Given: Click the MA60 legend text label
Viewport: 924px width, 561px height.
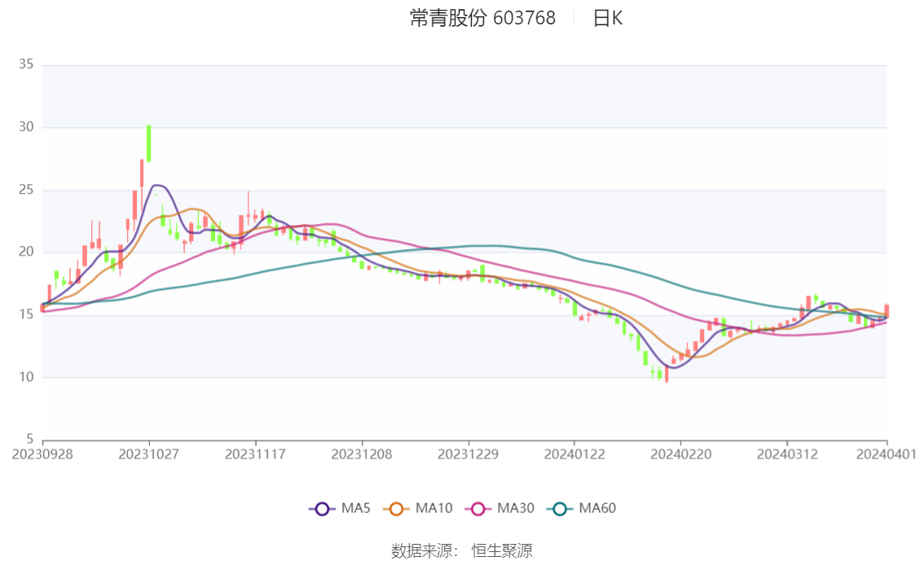Looking at the screenshot, I should pyautogui.click(x=597, y=508).
